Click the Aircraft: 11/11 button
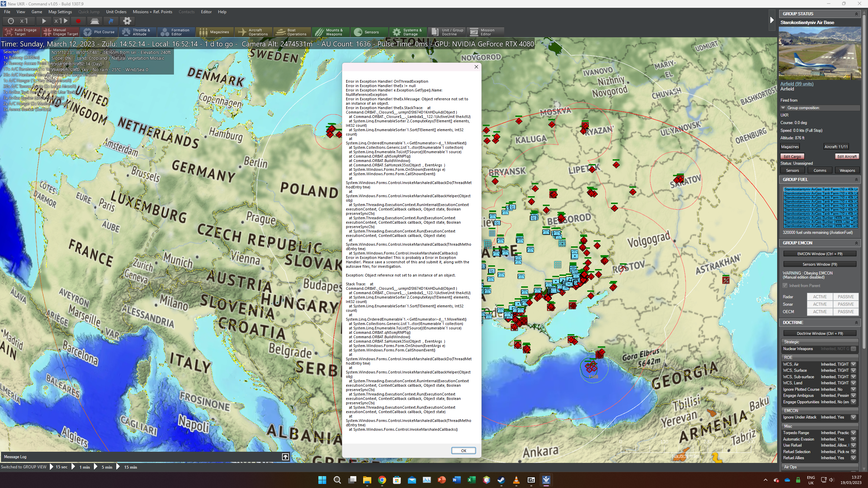The height and width of the screenshot is (488, 868). [836, 147]
